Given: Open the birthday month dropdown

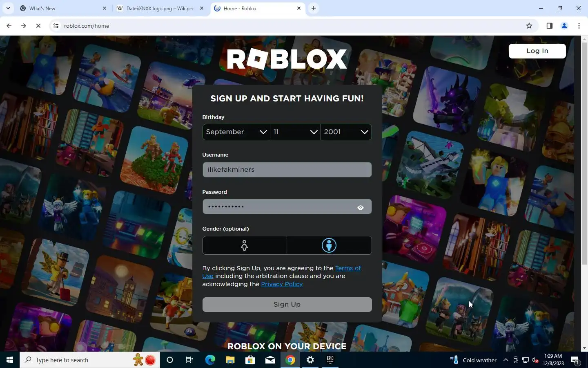Looking at the screenshot, I should click(236, 132).
